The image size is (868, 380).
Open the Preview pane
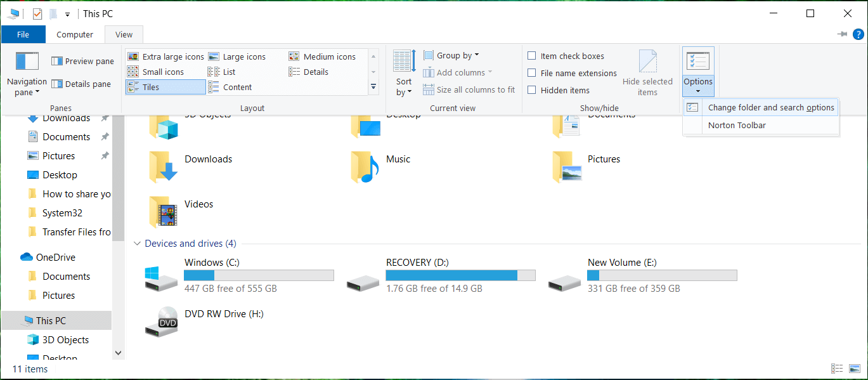pyautogui.click(x=82, y=60)
